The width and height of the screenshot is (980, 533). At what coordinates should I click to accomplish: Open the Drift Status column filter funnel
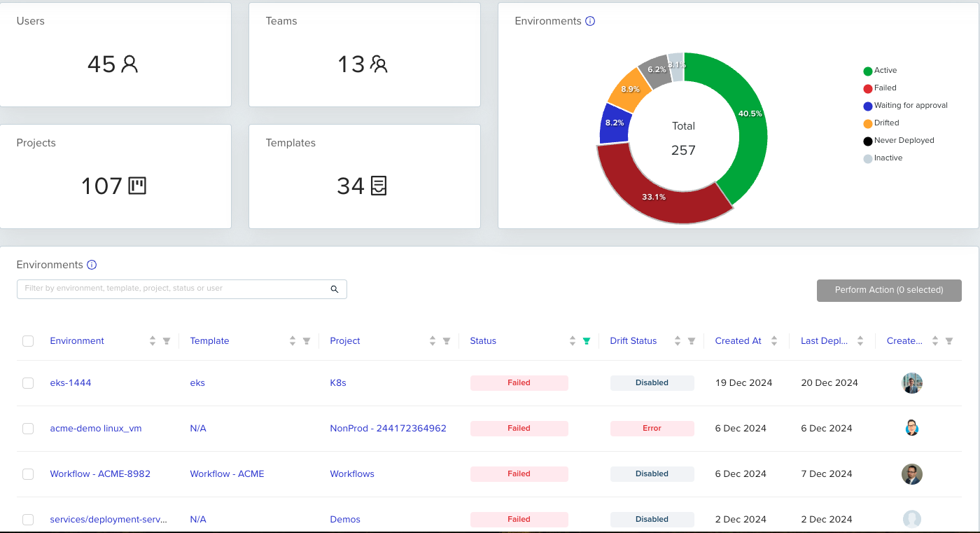click(x=692, y=341)
